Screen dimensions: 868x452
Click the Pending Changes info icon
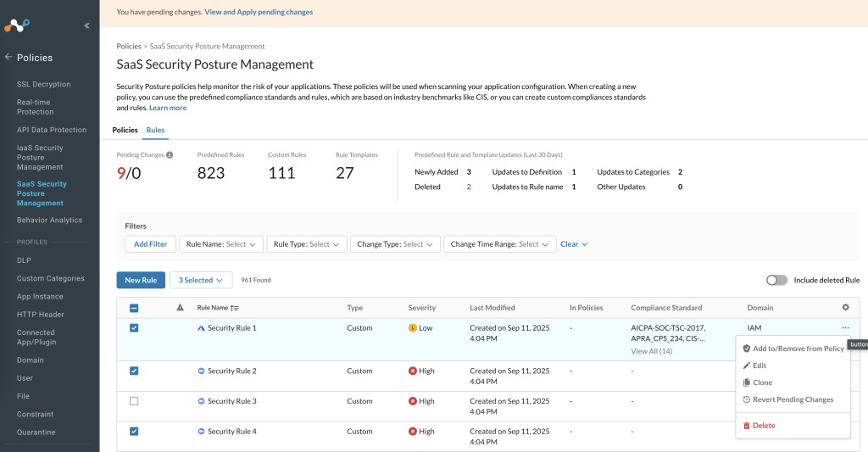tap(170, 155)
